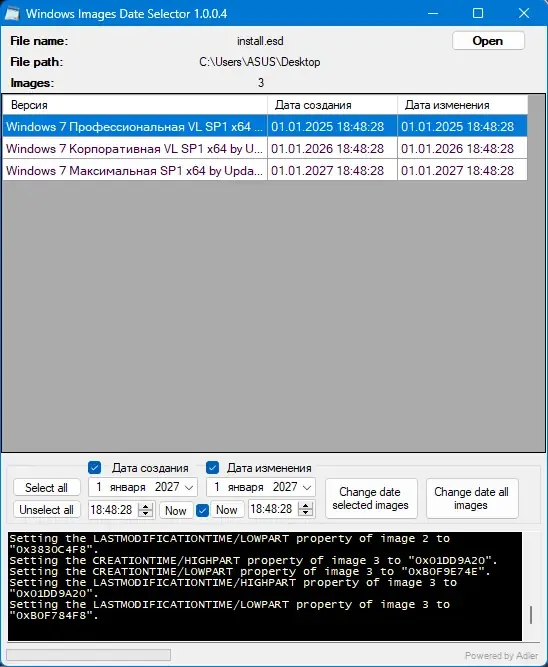Click the modification time spinner arrows
The width and height of the screenshot is (548, 667).
pos(305,509)
